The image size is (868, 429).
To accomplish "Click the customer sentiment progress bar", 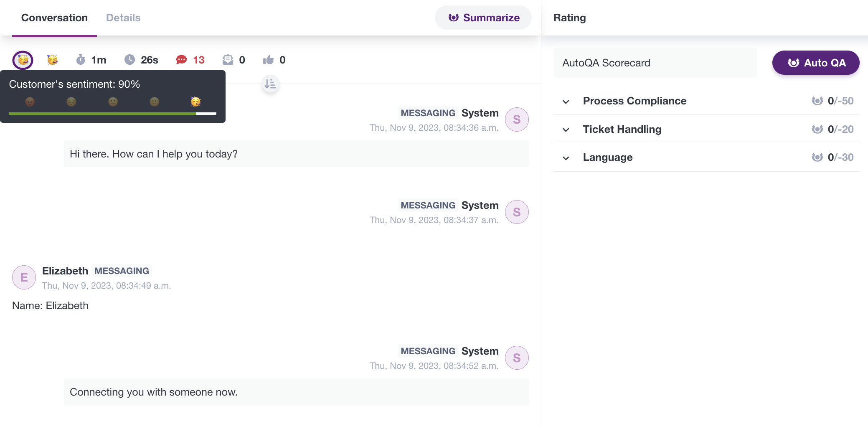I will pyautogui.click(x=113, y=114).
